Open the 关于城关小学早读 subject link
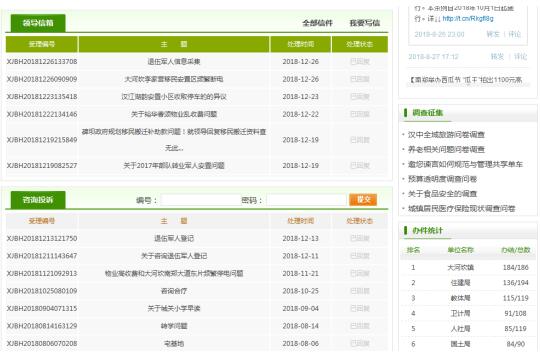Image resolution: width=540 pixels, height=364 pixels. click(x=174, y=309)
